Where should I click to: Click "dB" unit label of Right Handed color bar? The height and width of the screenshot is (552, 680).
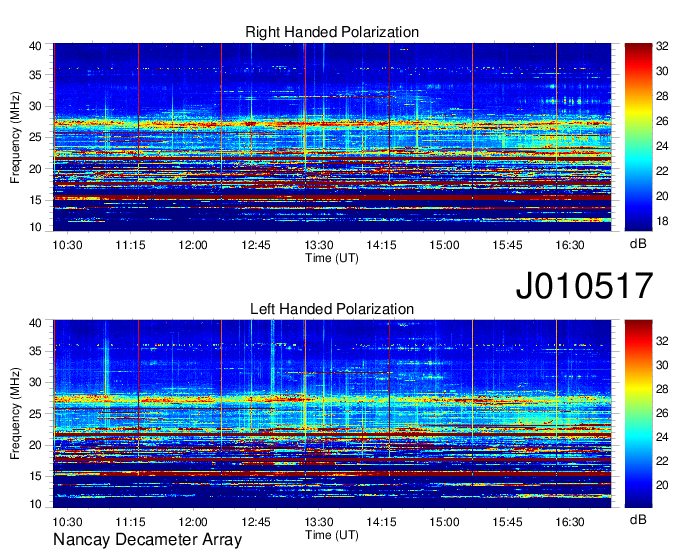(x=638, y=244)
